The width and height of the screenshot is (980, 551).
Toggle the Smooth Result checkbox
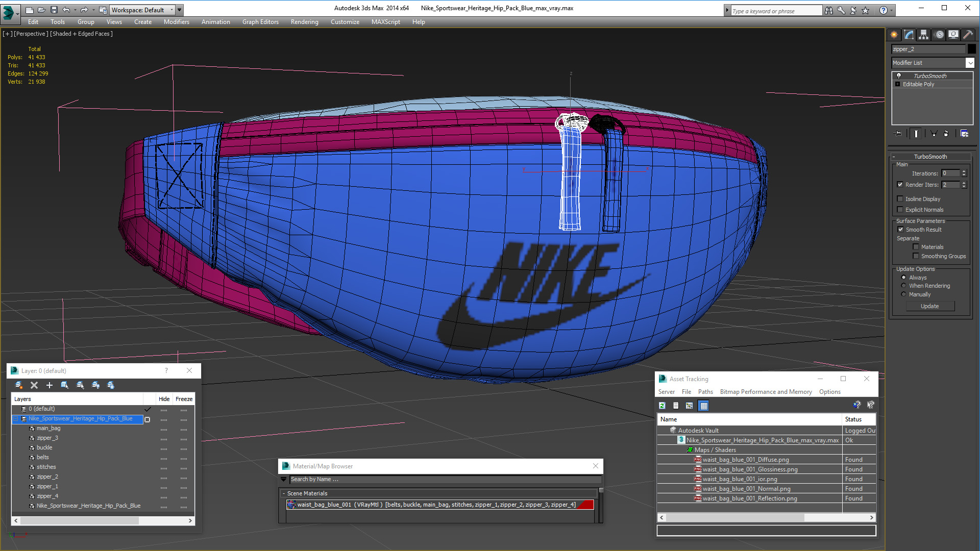pyautogui.click(x=901, y=230)
